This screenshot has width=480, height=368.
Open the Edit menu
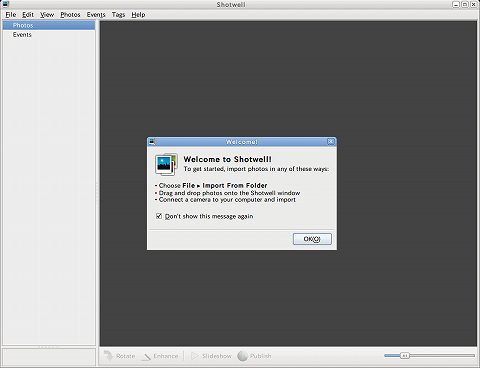[x=28, y=15]
